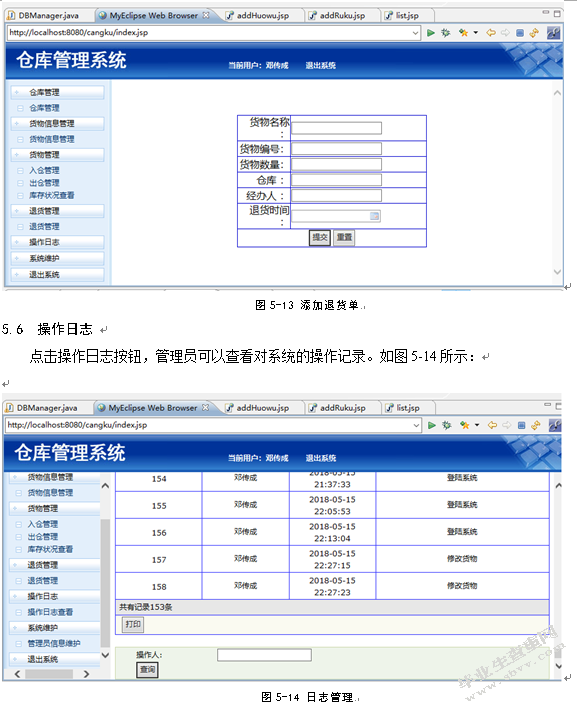577x707 pixels.
Task: Click the 操作人 search input field
Action: [x=264, y=655]
